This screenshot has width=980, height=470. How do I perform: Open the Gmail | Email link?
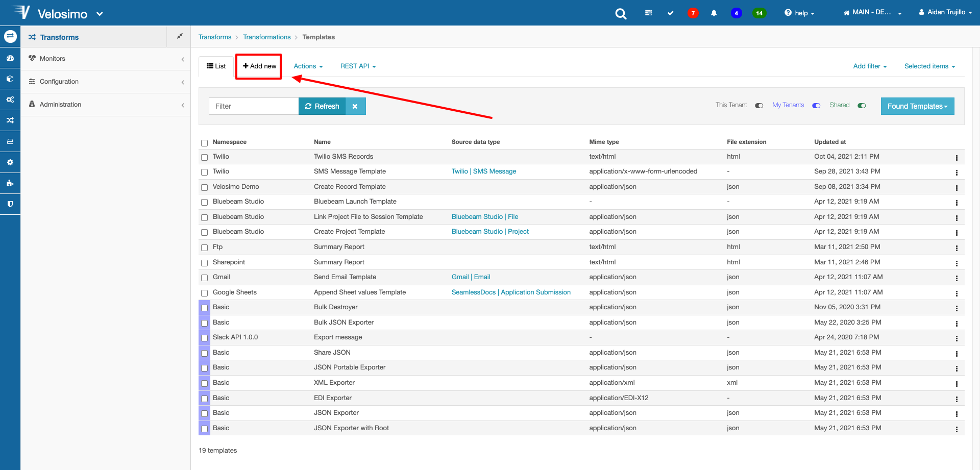pos(471,277)
